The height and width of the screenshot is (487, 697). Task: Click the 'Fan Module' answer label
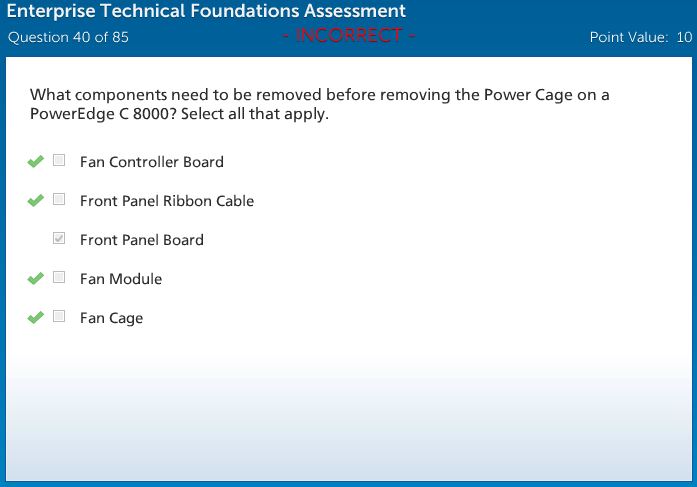coord(120,279)
